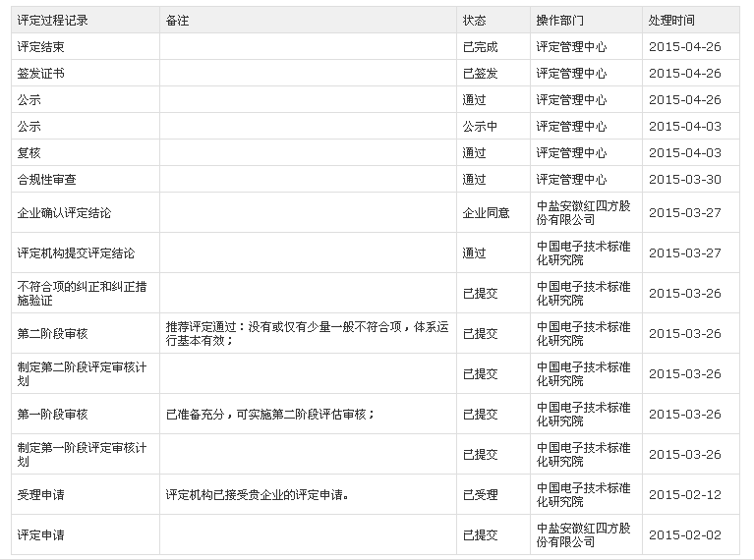This screenshot has width=754, height=560.
Task: Click the 已完成 status cell
Action: (x=480, y=47)
